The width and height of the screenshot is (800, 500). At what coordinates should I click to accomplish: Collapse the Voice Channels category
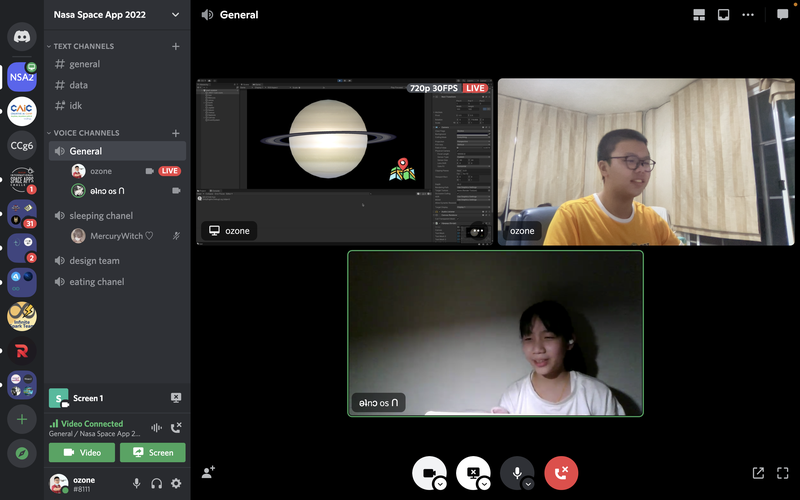(86, 133)
